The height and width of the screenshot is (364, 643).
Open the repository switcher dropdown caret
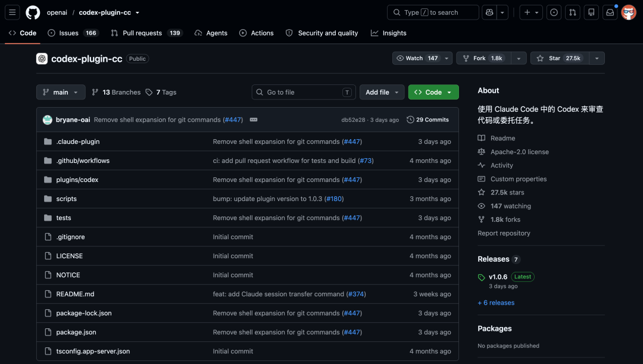click(x=138, y=12)
